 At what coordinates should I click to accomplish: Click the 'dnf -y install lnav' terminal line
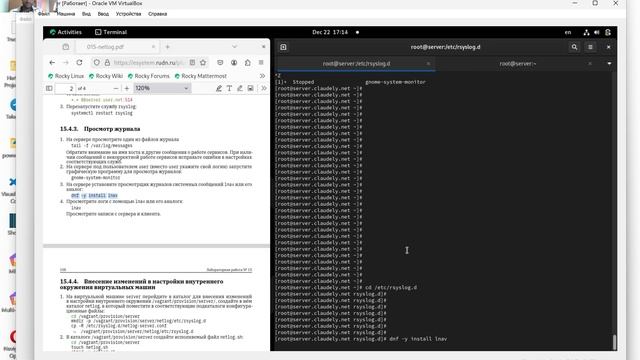click(x=361, y=339)
